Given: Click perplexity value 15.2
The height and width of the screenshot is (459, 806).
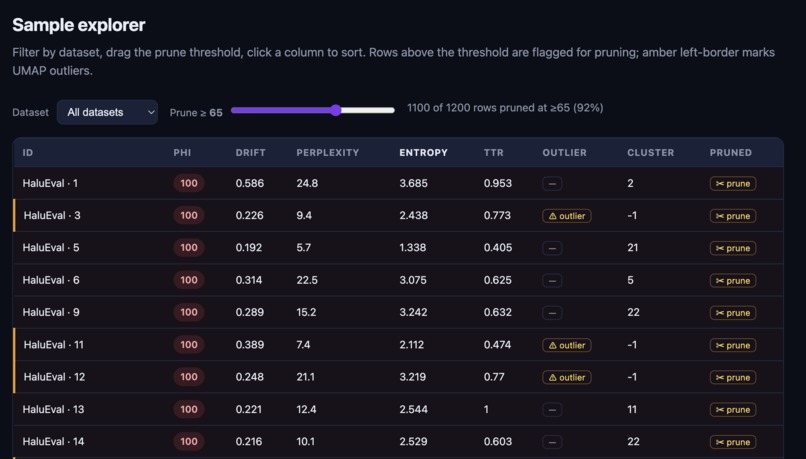Looking at the screenshot, I should pyautogui.click(x=306, y=312).
